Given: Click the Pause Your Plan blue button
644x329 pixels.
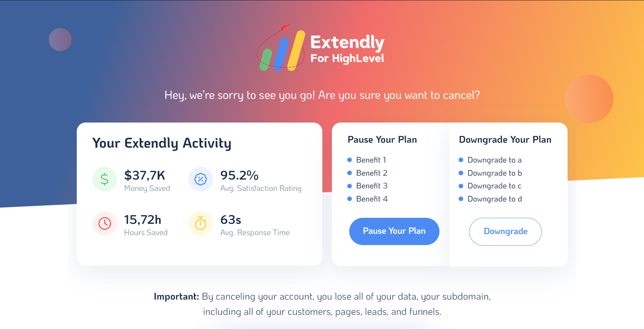Looking at the screenshot, I should pos(394,231).
